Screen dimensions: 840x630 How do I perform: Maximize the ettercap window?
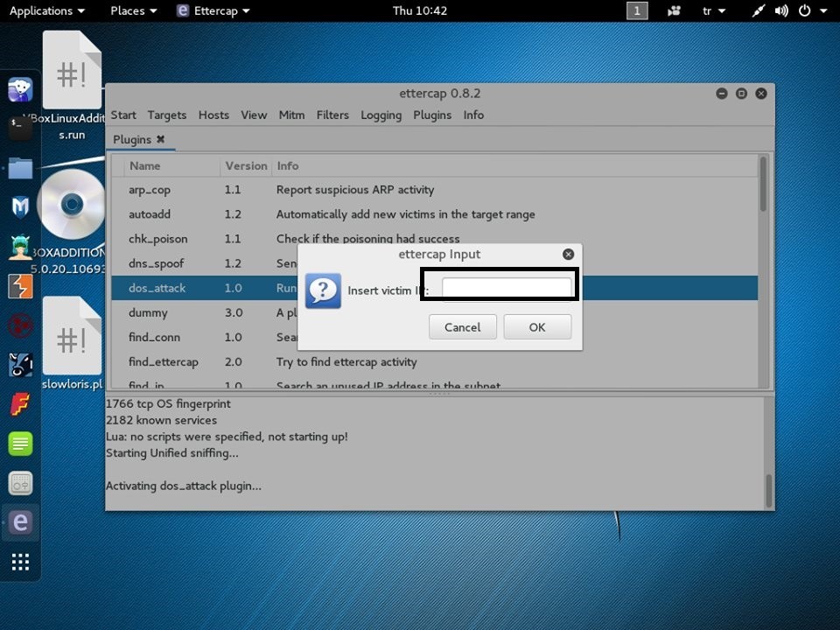point(741,94)
